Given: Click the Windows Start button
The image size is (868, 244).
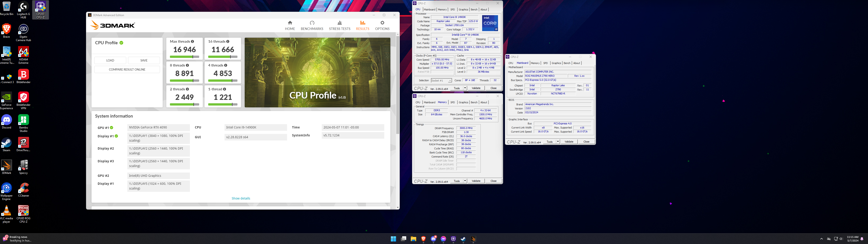Looking at the screenshot, I should tap(393, 239).
